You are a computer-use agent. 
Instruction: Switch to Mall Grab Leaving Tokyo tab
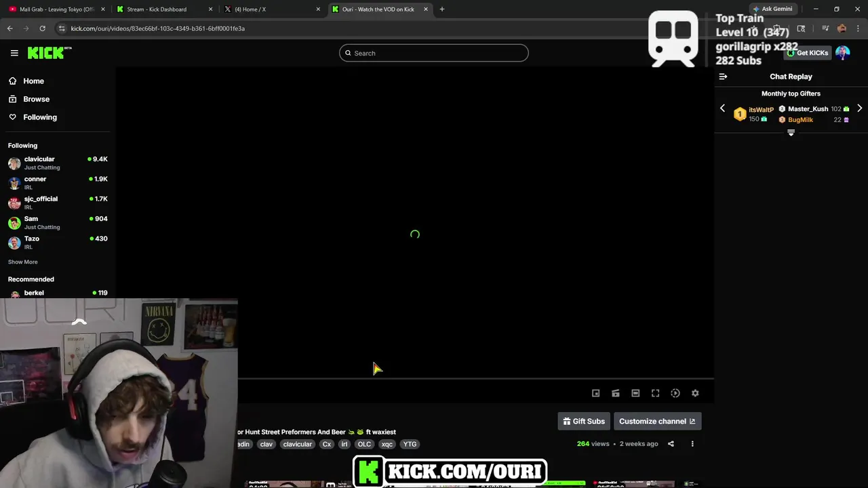pos(56,9)
